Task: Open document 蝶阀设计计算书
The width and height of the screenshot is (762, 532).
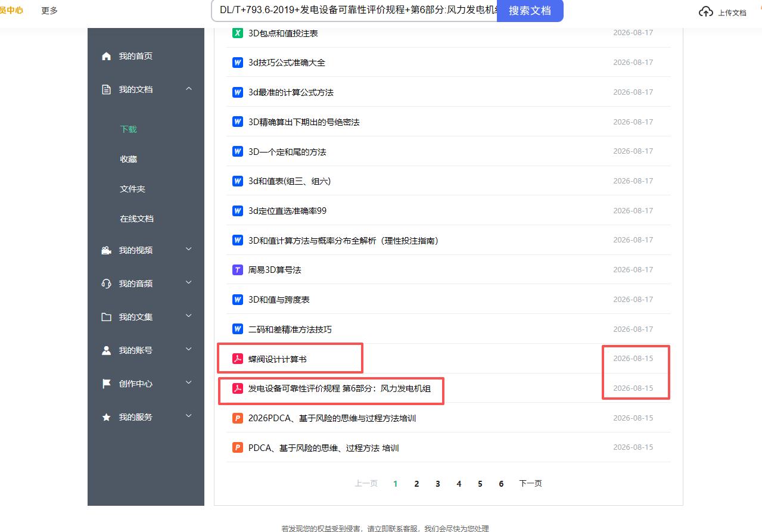Action: pyautogui.click(x=278, y=359)
